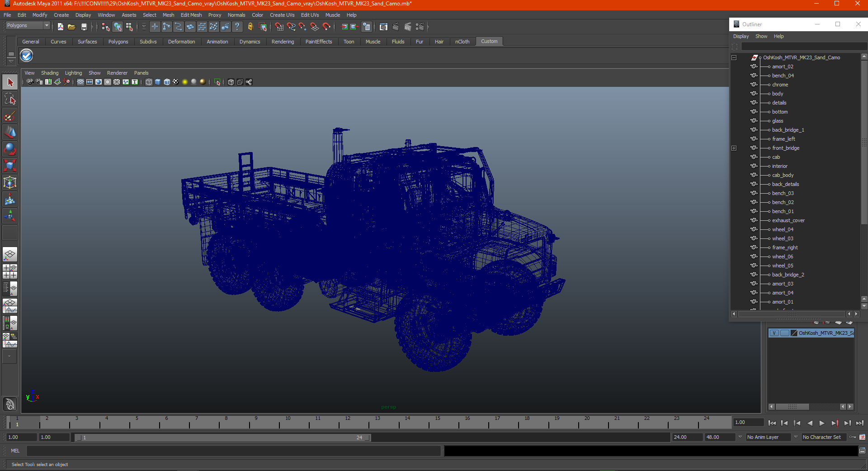Click the help question mark selection mask
This screenshot has width=868, height=471.
[x=237, y=27]
